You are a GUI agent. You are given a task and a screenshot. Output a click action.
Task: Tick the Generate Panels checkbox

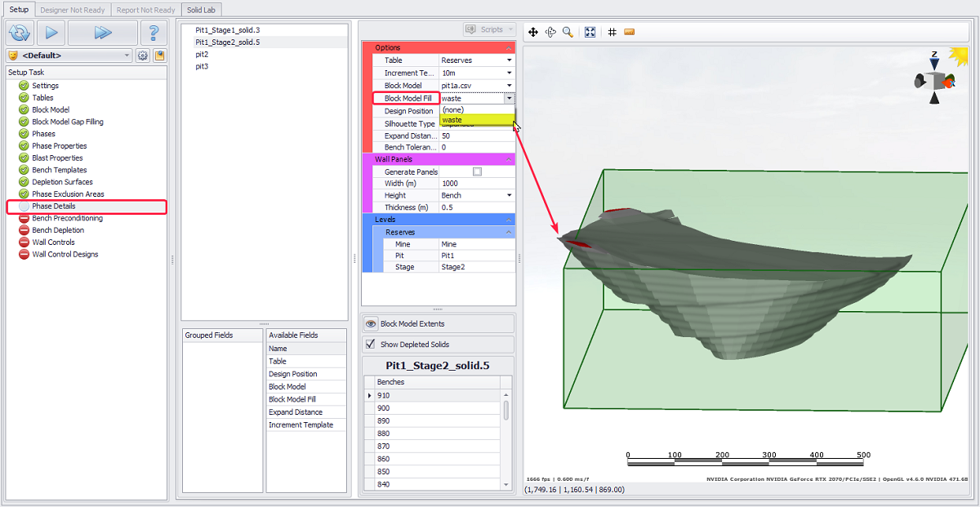pos(478,172)
